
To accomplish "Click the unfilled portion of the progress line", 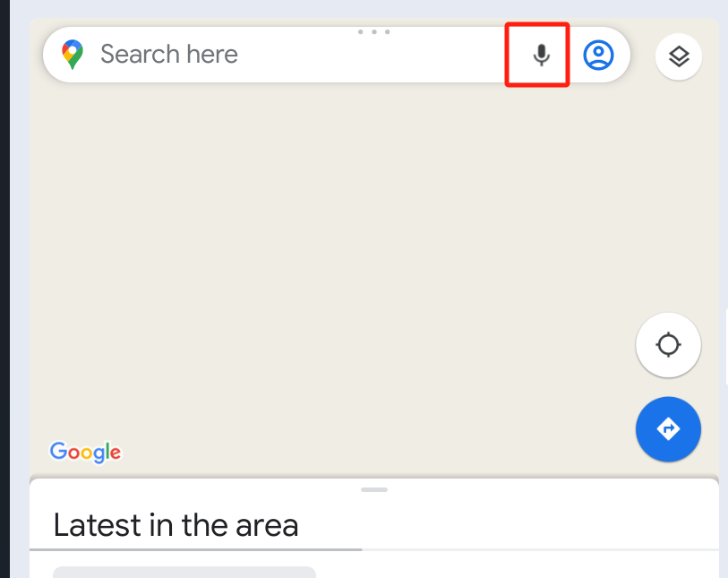I will click(x=540, y=549).
